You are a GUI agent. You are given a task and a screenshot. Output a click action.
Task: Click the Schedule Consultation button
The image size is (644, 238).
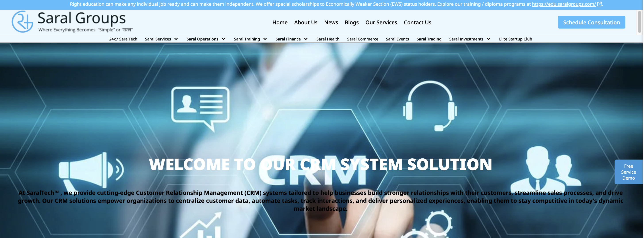tap(592, 22)
